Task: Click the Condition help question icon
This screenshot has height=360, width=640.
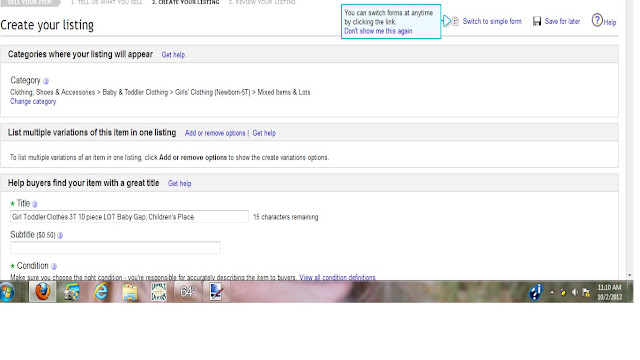Action: coord(53,266)
